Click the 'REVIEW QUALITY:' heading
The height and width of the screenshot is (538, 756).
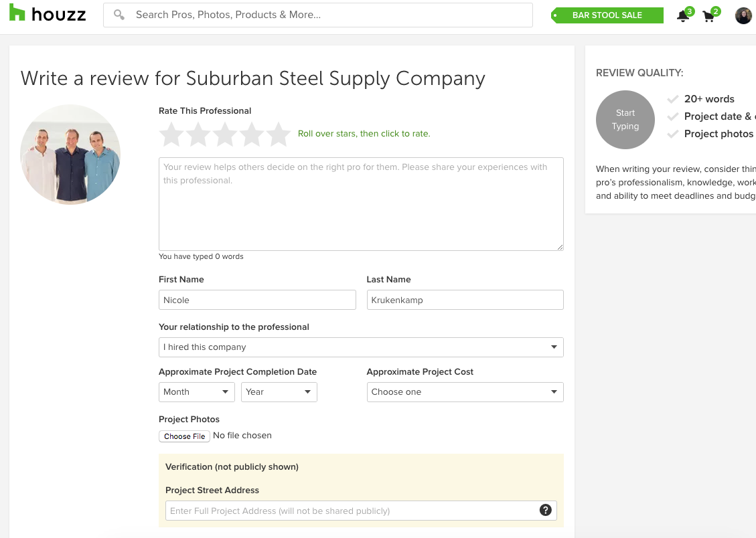(x=639, y=73)
